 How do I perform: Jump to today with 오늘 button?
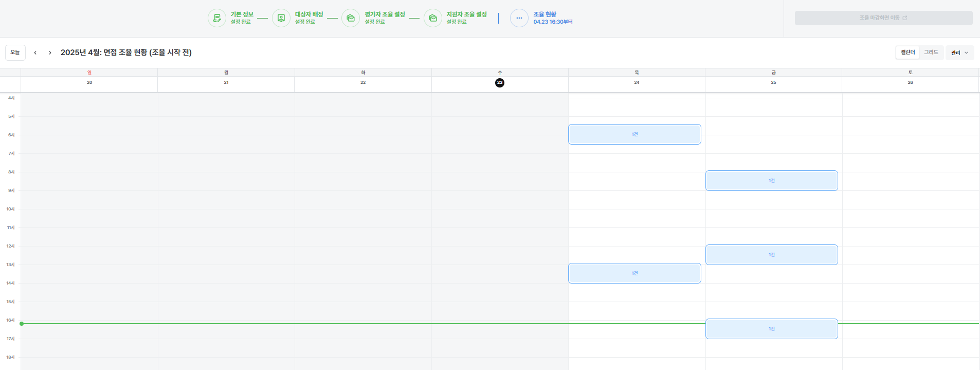click(x=15, y=52)
